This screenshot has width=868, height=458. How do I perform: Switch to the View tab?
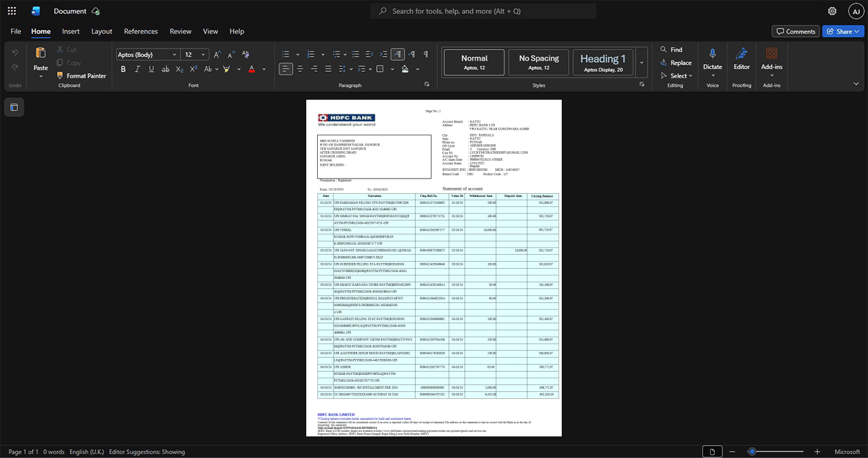pyautogui.click(x=210, y=31)
